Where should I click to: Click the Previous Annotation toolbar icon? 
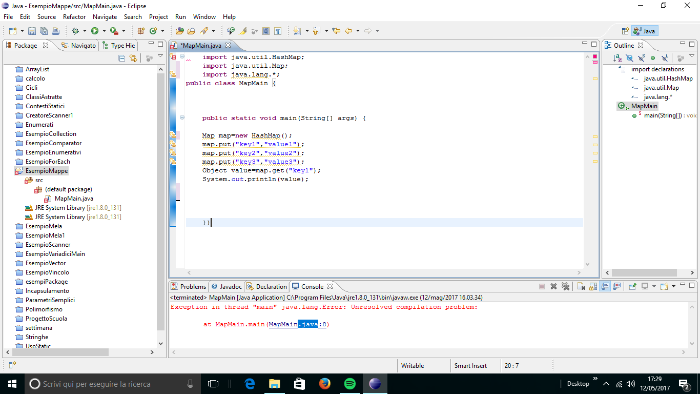[x=316, y=31]
